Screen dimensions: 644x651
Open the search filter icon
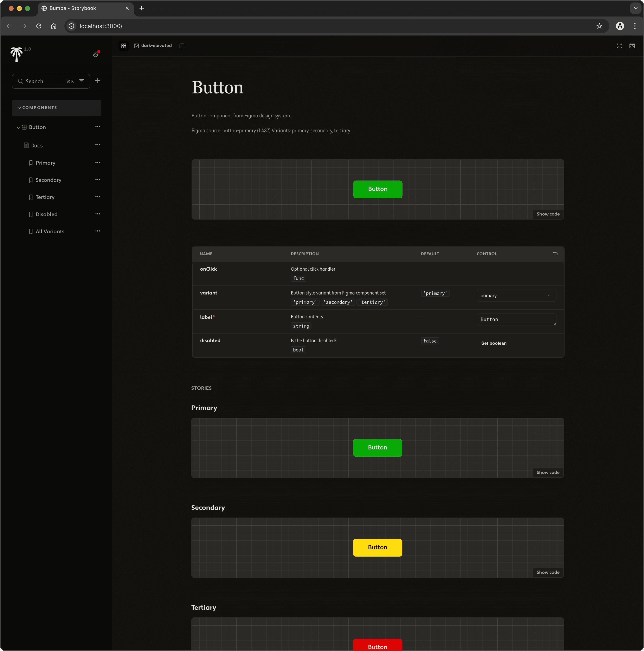pyautogui.click(x=82, y=81)
